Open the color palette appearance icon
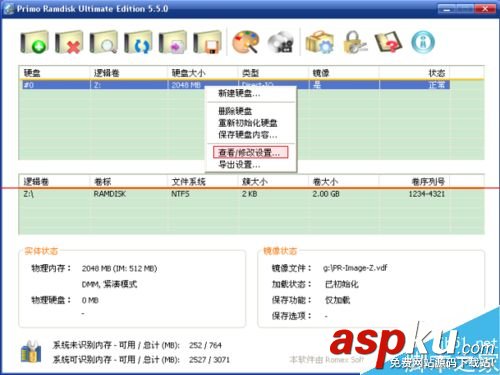Viewport: 500px width, 375px height. click(246, 42)
